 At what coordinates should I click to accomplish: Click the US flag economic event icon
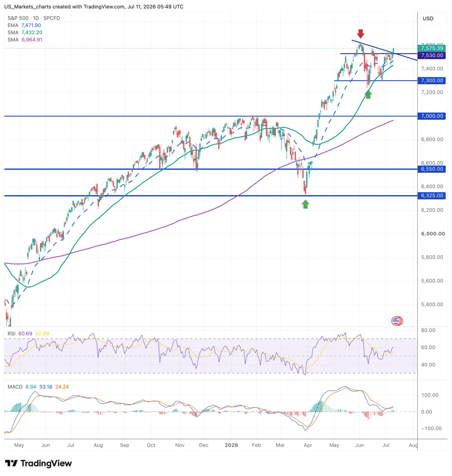(x=397, y=321)
